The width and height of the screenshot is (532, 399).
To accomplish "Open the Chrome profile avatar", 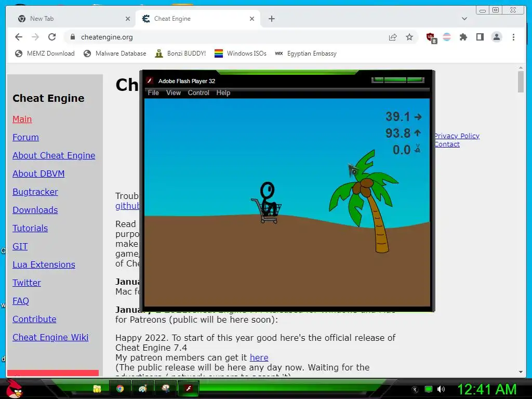I will point(496,37).
